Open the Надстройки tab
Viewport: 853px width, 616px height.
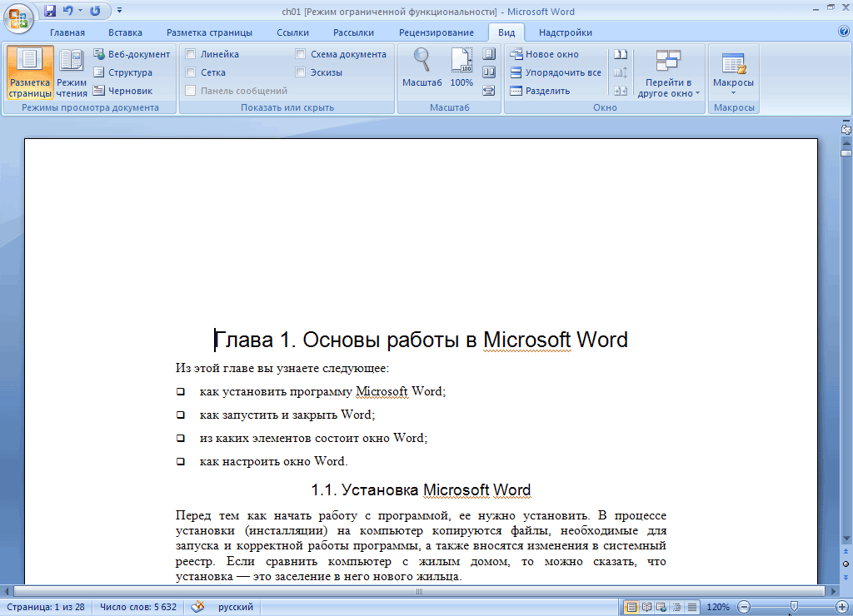pyautogui.click(x=566, y=32)
